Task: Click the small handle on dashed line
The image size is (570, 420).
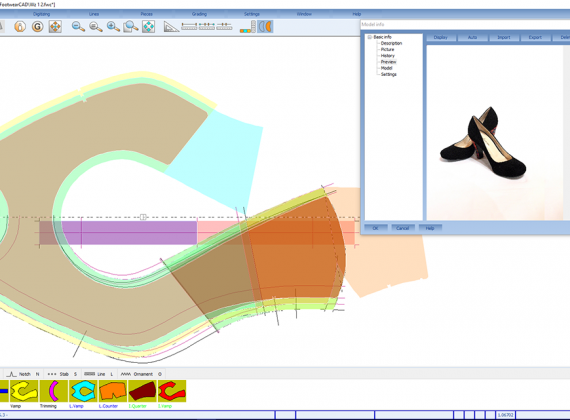Action: pyautogui.click(x=143, y=217)
